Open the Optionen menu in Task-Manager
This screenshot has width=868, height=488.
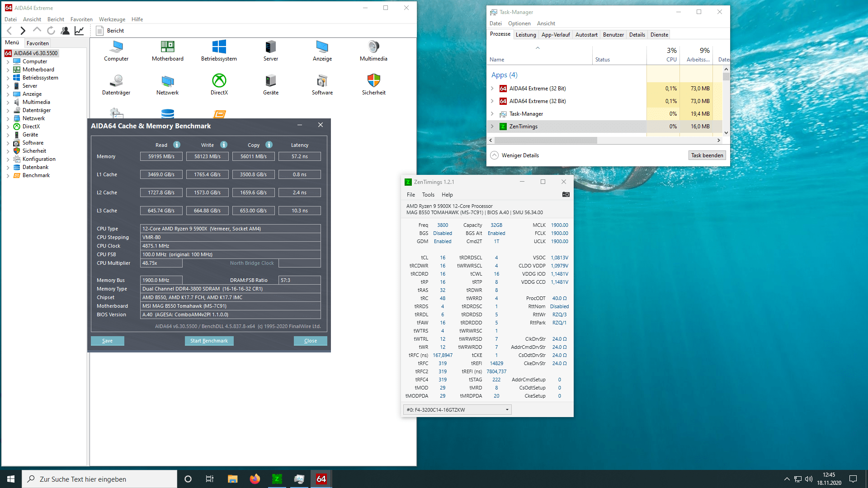pyautogui.click(x=519, y=23)
